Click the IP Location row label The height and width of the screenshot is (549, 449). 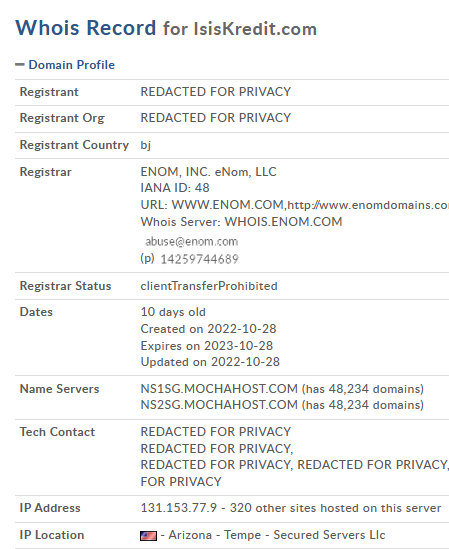coord(52,535)
